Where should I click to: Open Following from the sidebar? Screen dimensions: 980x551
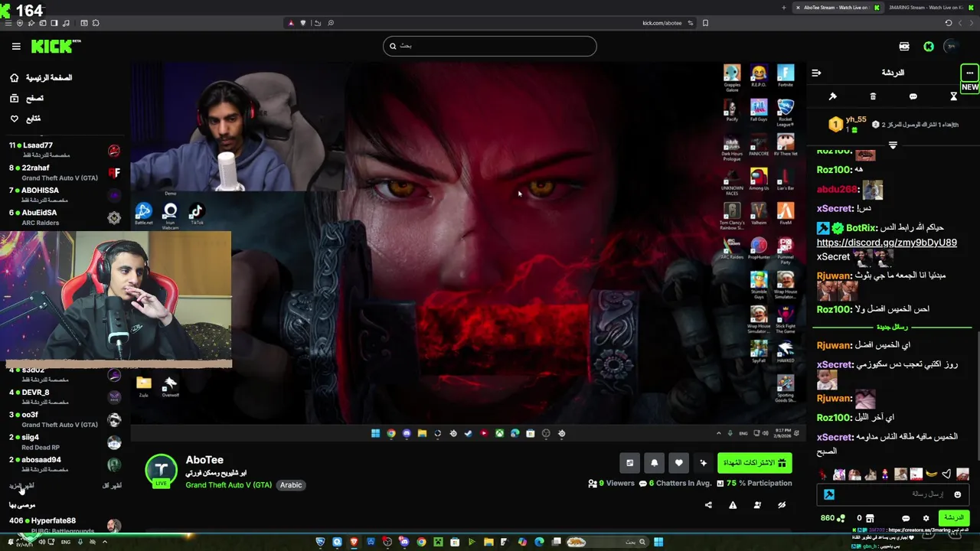pyautogui.click(x=25, y=119)
